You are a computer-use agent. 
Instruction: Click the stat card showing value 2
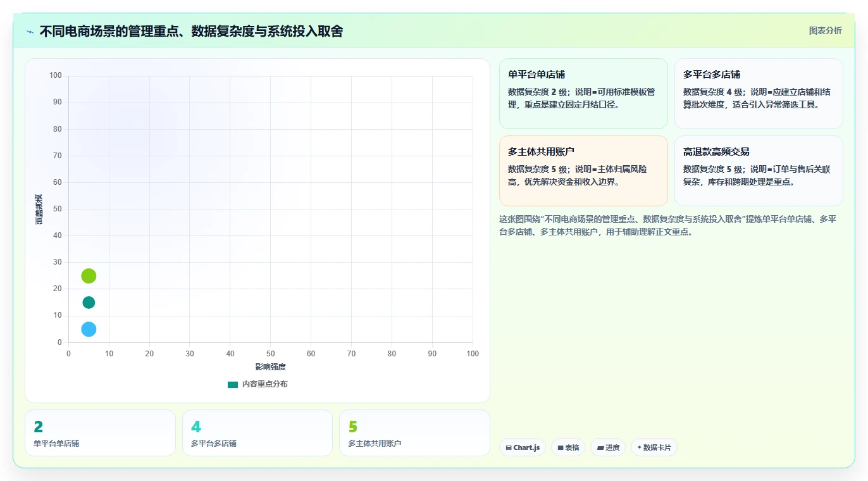point(100,433)
